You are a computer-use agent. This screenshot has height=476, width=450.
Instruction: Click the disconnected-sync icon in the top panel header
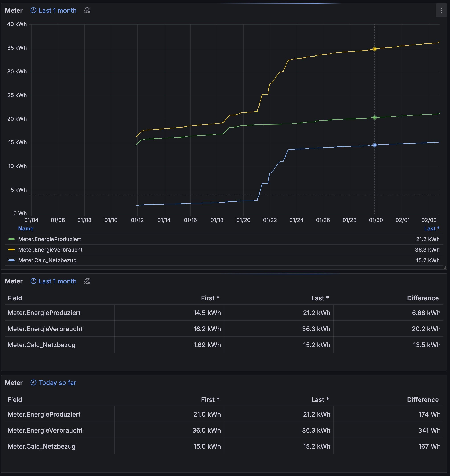[87, 10]
